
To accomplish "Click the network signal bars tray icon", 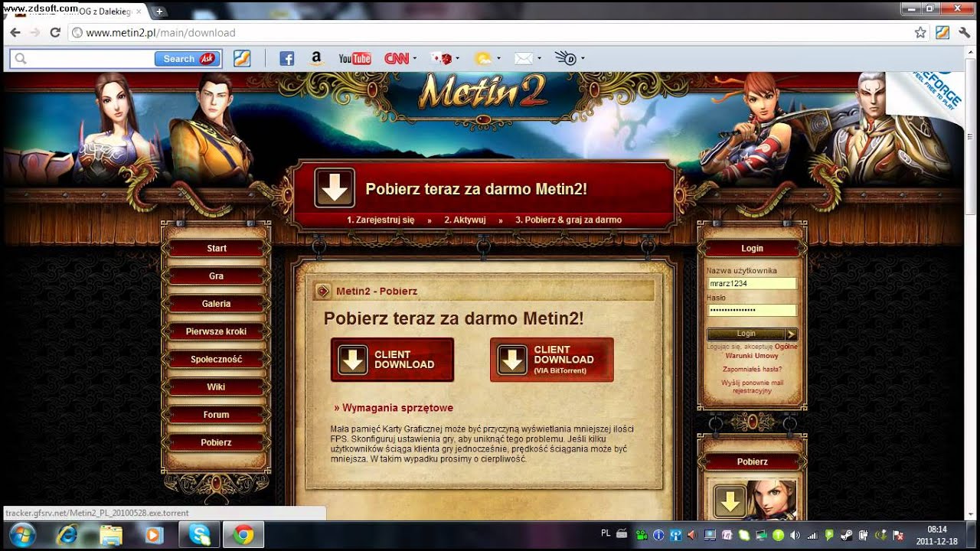I will click(x=812, y=535).
